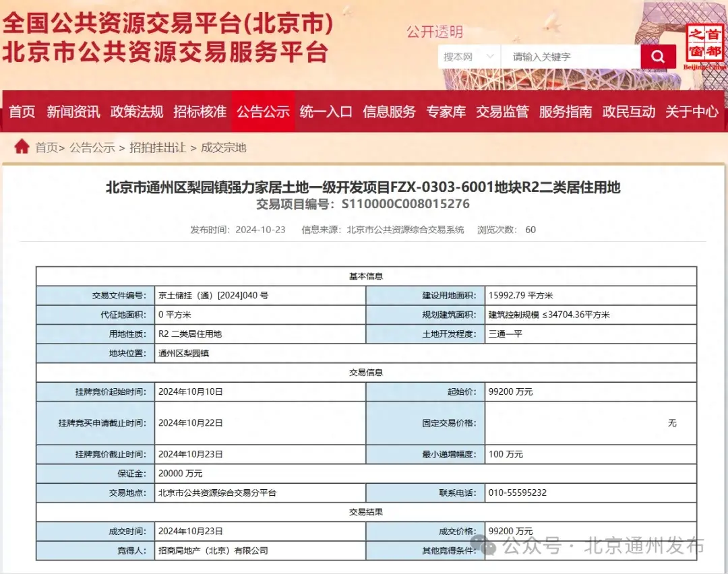728x574 pixels.
Task: Select the increment value 100 万元
Action: click(x=506, y=454)
